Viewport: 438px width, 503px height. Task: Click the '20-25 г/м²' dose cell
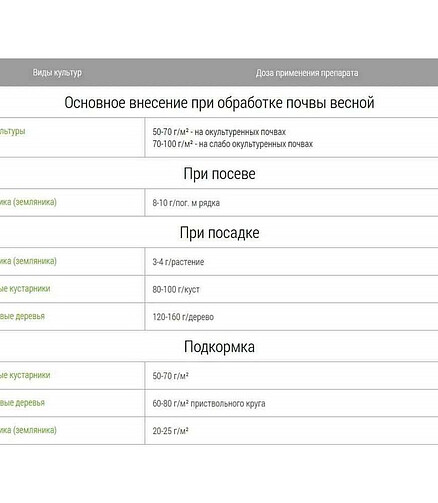170,431
